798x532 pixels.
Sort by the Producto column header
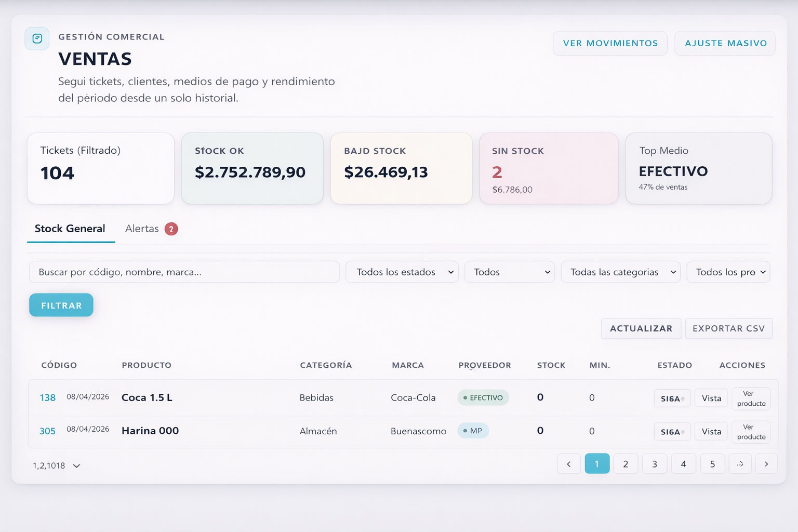point(147,365)
